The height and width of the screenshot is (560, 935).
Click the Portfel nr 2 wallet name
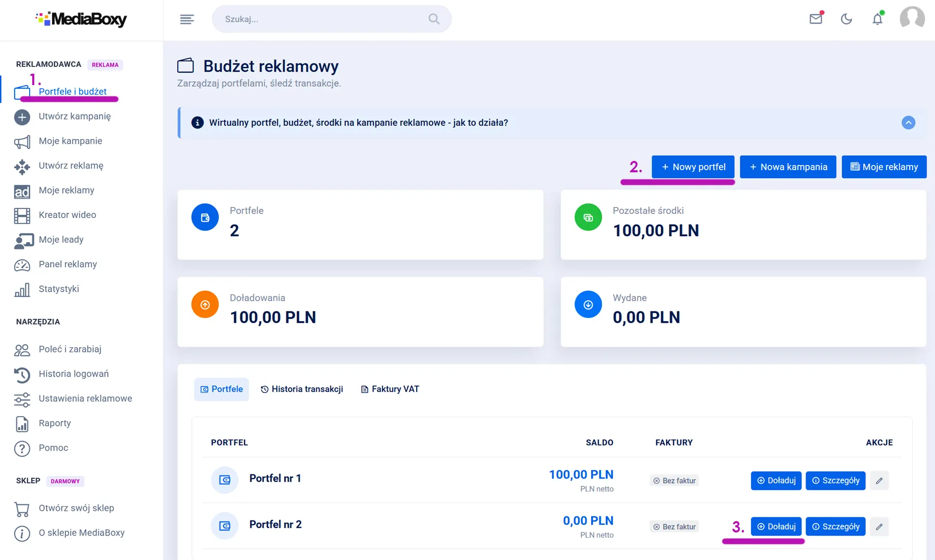pyautogui.click(x=275, y=524)
